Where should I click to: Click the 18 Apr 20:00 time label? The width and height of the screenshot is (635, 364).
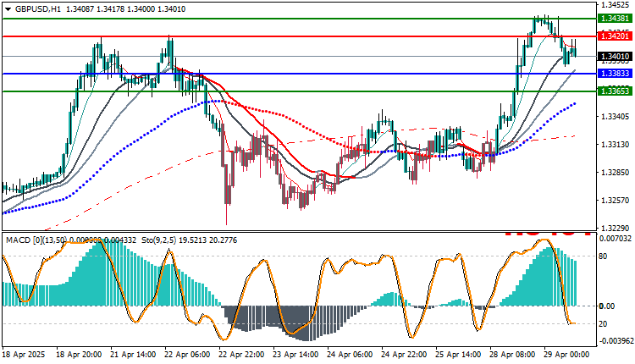point(79,355)
